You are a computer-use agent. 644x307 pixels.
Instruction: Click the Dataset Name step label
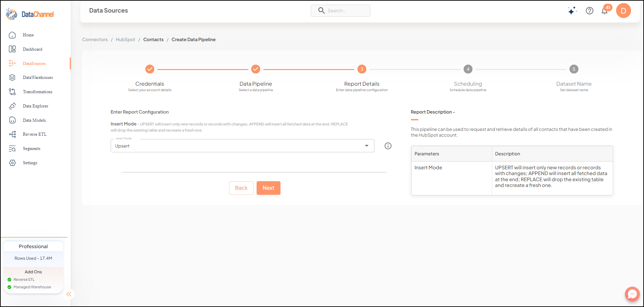[574, 84]
